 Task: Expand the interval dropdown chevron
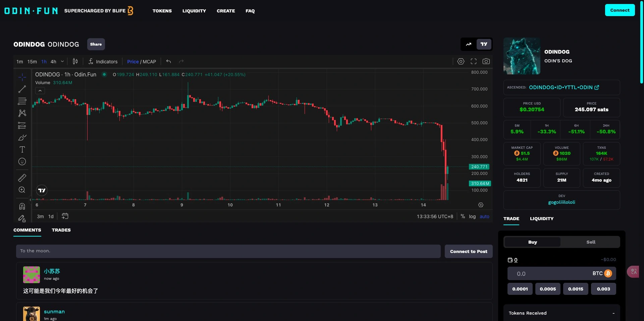(x=62, y=61)
